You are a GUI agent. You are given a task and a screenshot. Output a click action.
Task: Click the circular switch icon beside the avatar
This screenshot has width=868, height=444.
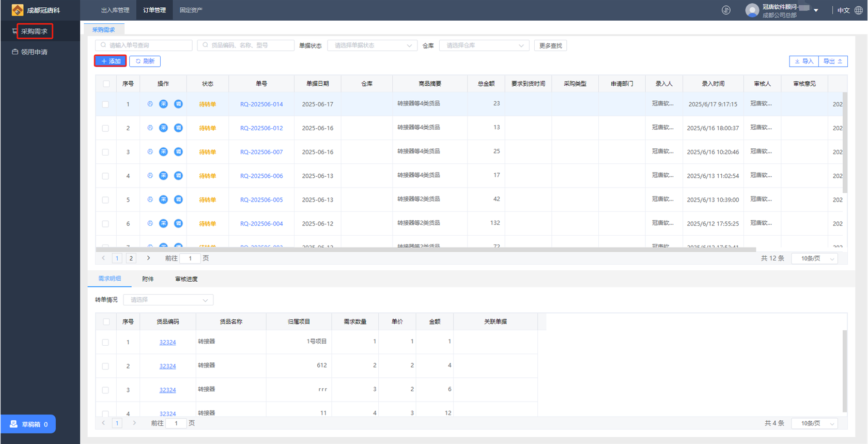coord(726,10)
